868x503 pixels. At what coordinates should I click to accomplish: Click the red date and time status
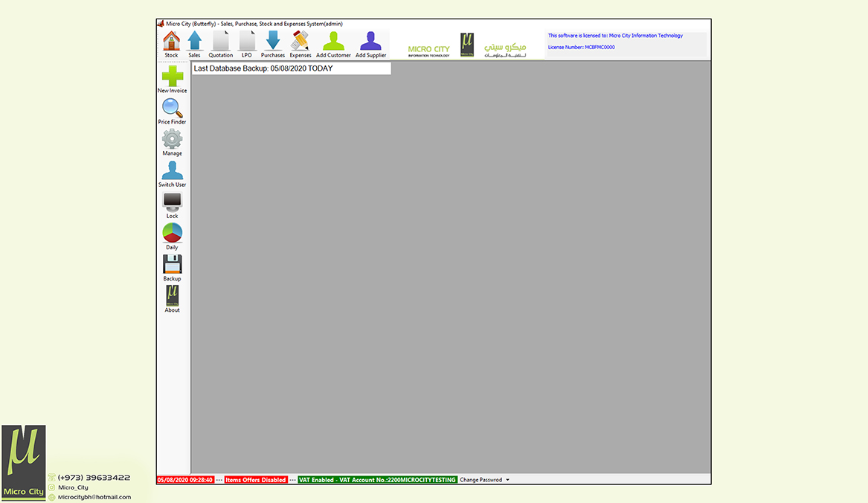click(x=185, y=480)
